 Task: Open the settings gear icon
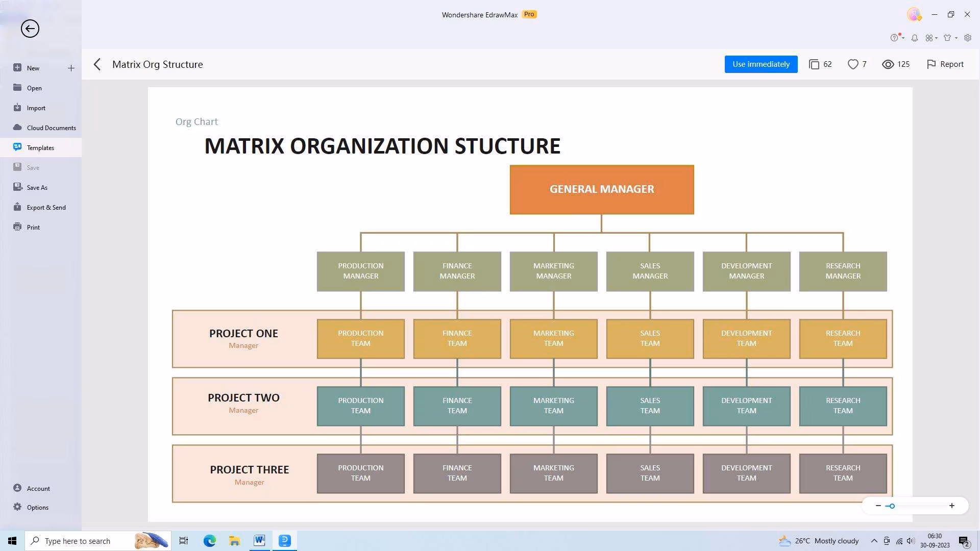pyautogui.click(x=968, y=38)
